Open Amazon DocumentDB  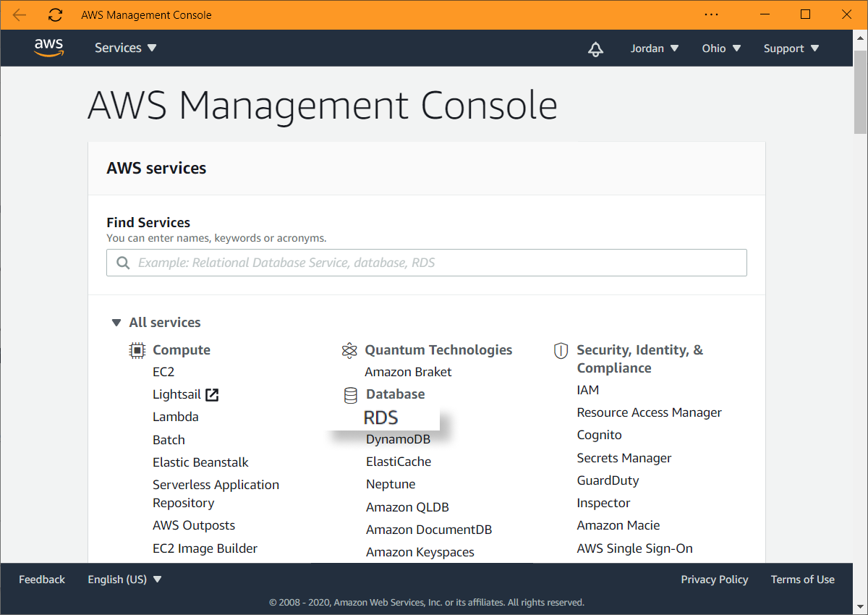point(429,530)
